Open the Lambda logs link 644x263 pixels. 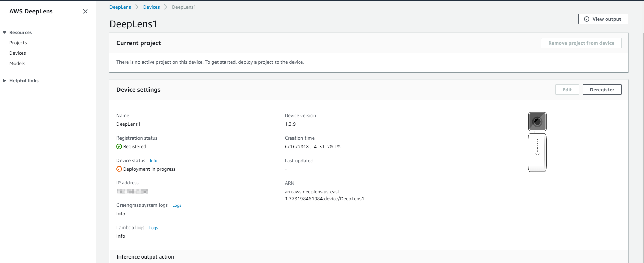click(x=153, y=228)
